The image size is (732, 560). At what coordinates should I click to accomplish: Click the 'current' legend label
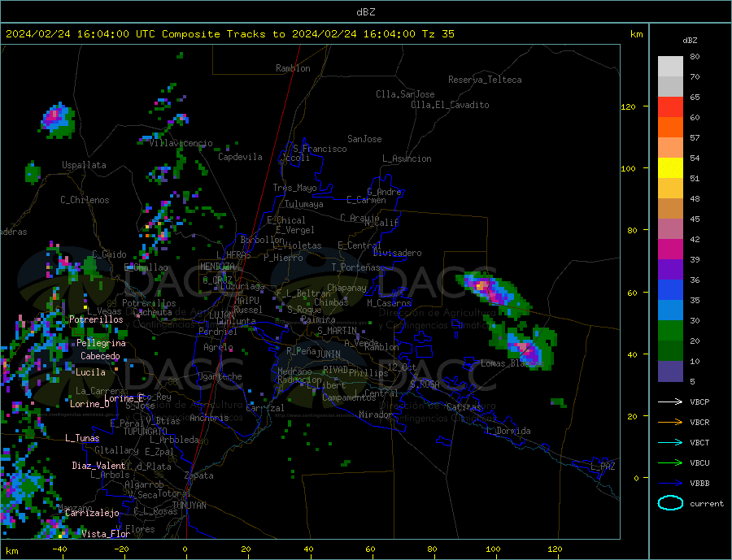point(707,504)
